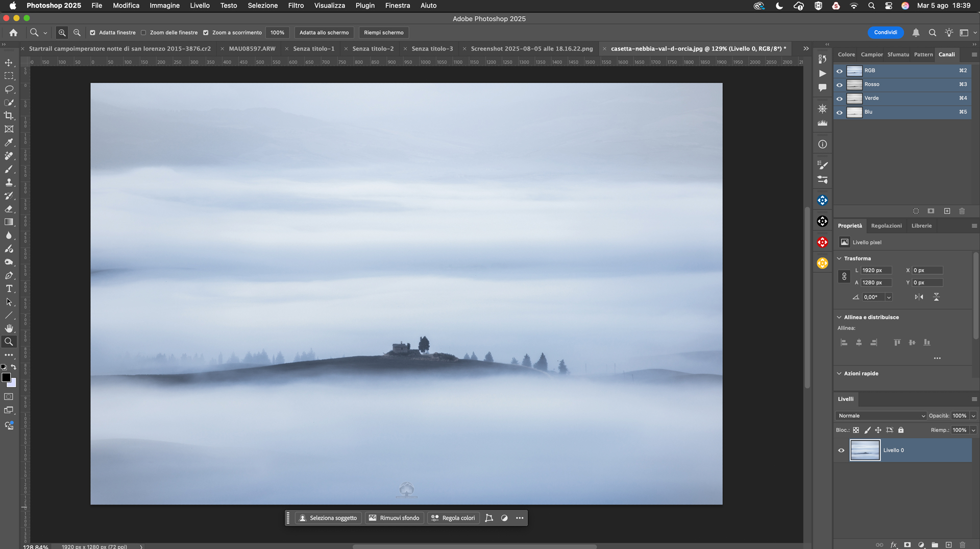Select the Crop tool
The image size is (980, 549).
coord(9,116)
